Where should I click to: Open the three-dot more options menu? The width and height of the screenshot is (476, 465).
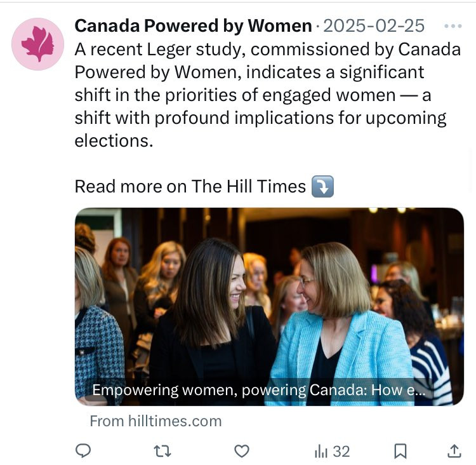click(453, 26)
